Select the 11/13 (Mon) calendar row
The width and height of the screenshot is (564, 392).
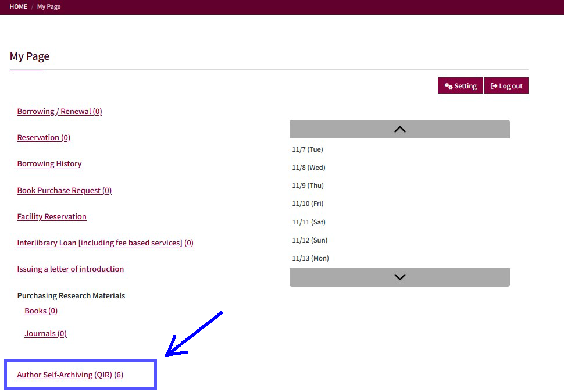pyautogui.click(x=399, y=258)
